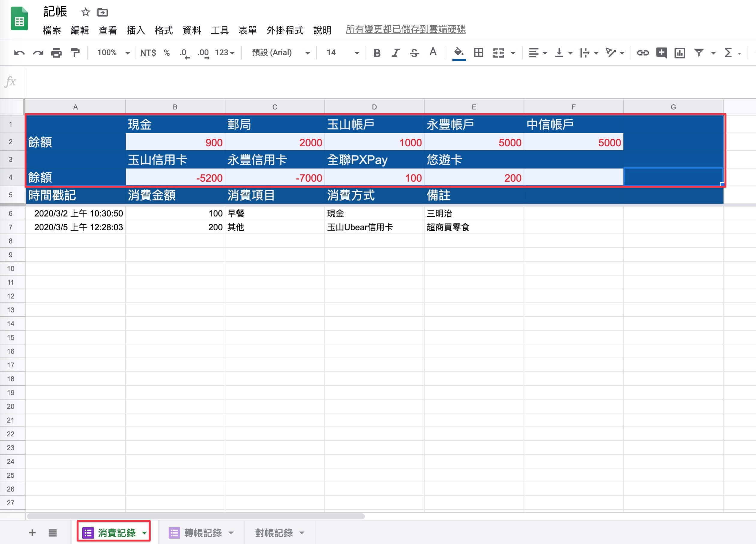Toggle strikethrough formatting
The width and height of the screenshot is (756, 544).
pyautogui.click(x=414, y=53)
